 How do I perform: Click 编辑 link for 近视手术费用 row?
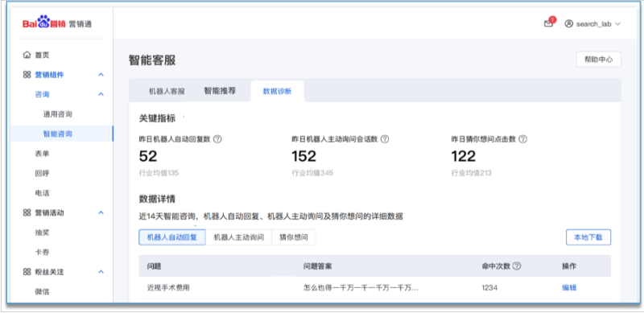click(569, 288)
